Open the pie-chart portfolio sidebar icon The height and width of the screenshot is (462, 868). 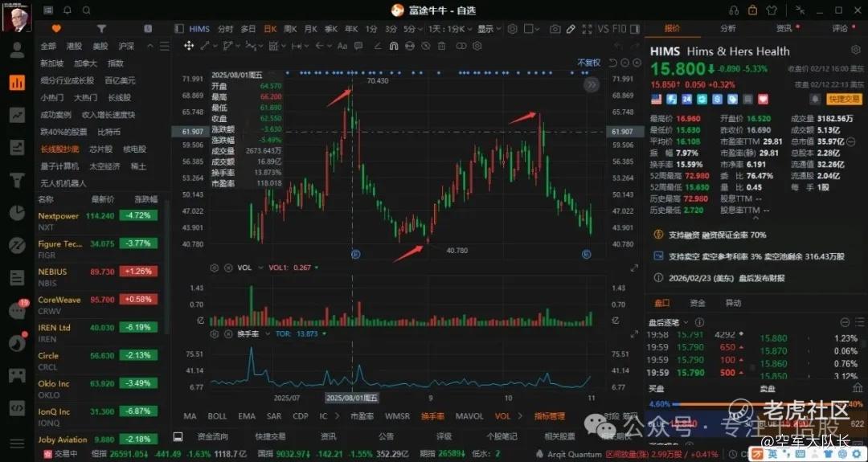[17, 212]
